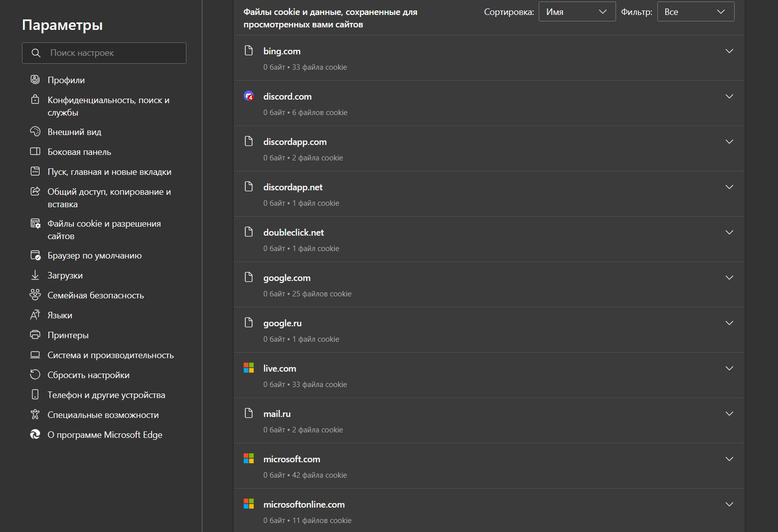Expand the live.com cookie entry
This screenshot has height=532, width=778.
click(x=729, y=368)
